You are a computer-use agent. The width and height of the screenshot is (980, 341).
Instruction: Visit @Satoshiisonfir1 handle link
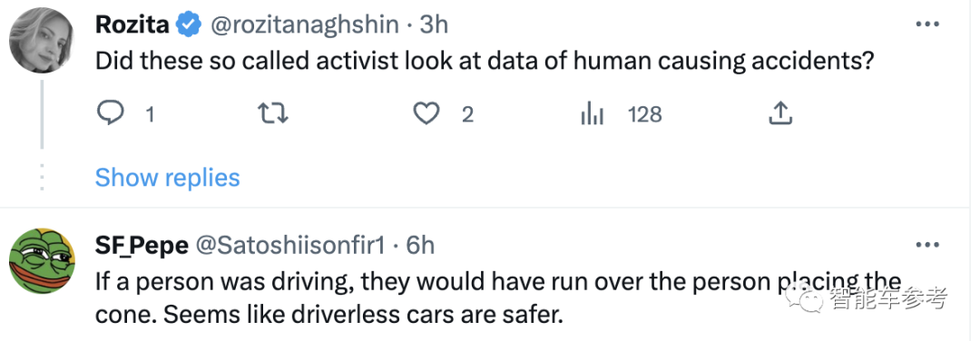290,246
